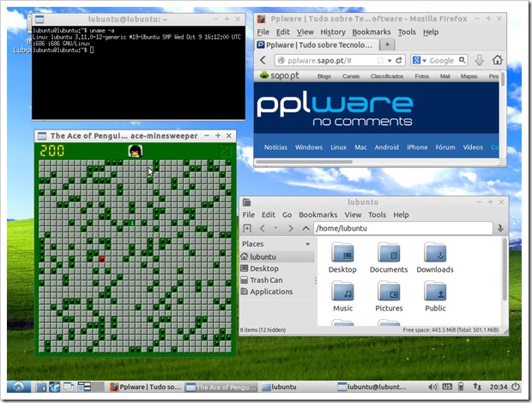Click the US keyboard layout indicator
Image resolution: width=532 pixels, height=403 pixels.
447,387
